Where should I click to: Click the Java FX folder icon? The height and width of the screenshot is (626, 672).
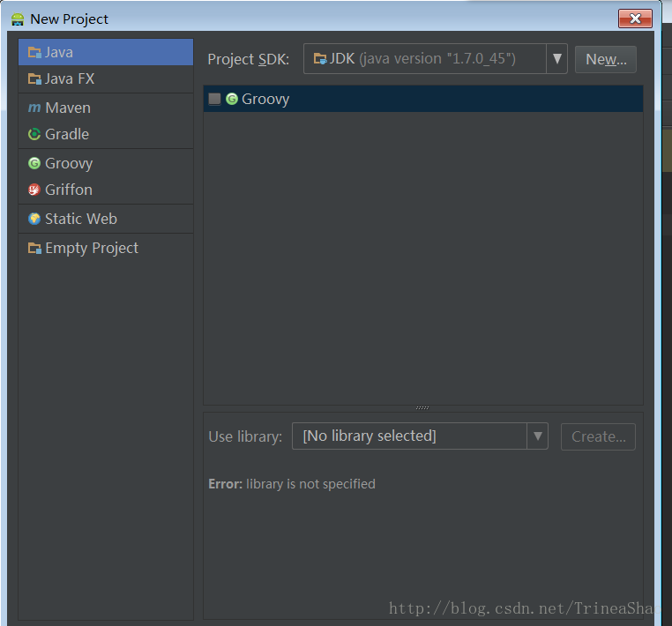(34, 78)
